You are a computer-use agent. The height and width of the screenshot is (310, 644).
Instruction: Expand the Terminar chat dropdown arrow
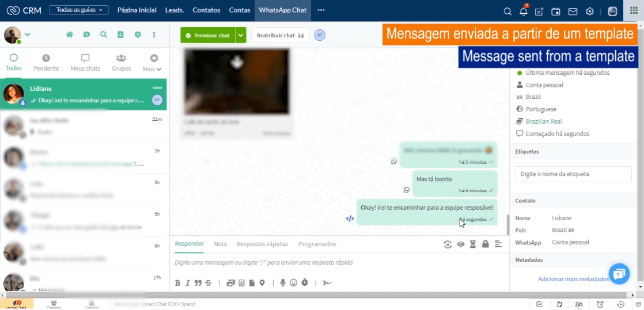point(241,36)
